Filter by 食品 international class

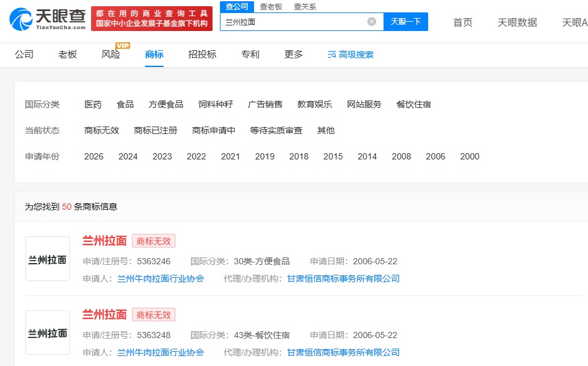point(125,104)
